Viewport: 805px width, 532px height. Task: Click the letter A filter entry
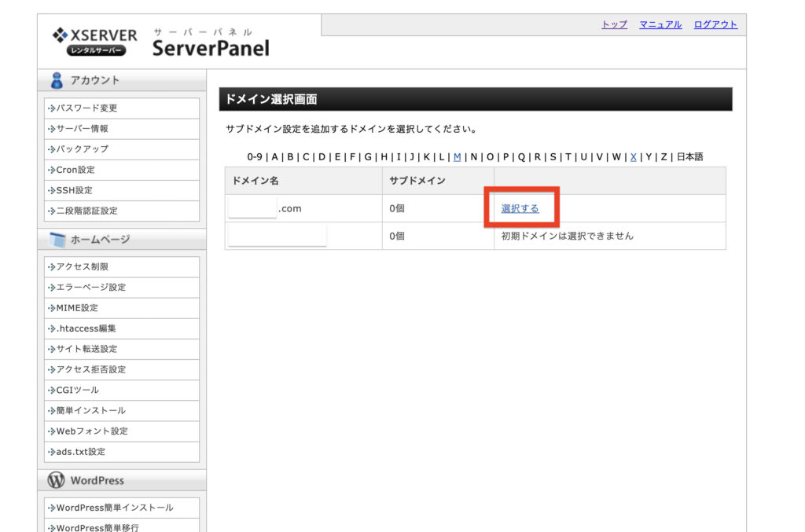(x=274, y=157)
